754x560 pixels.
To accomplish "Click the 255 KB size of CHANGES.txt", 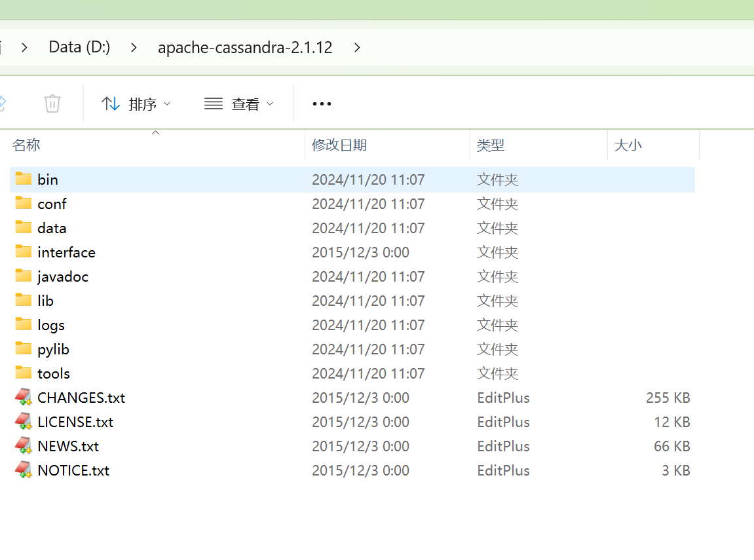I will [668, 398].
